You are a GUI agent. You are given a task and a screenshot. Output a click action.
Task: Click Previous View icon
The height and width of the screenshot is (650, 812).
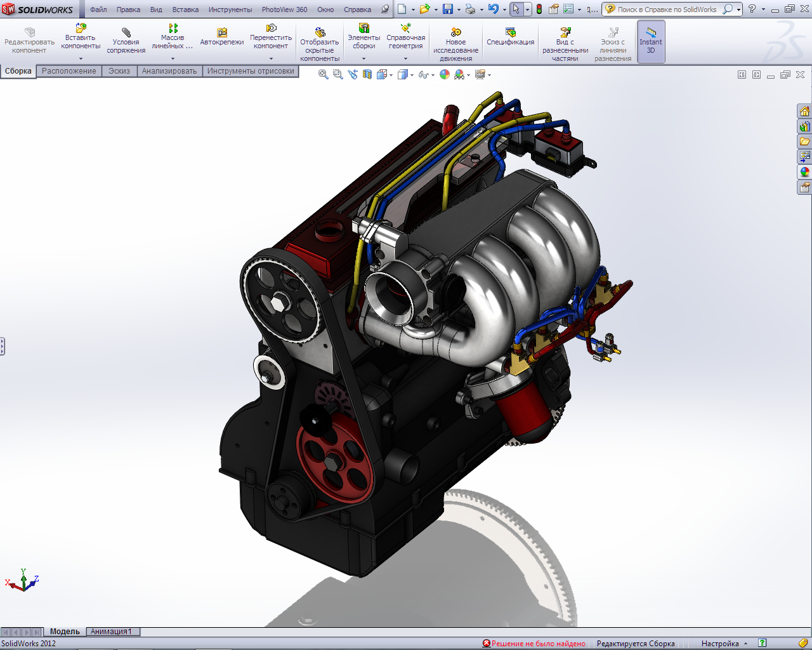(x=353, y=74)
